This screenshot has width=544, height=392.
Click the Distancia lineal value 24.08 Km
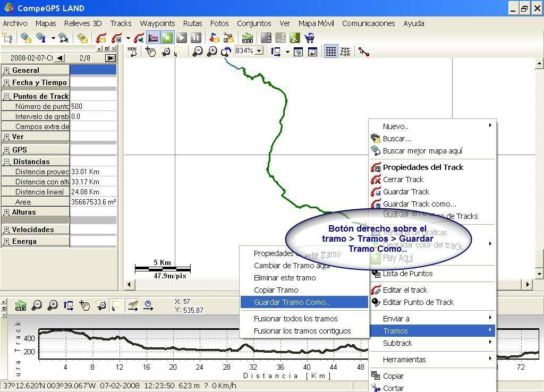tap(93, 192)
